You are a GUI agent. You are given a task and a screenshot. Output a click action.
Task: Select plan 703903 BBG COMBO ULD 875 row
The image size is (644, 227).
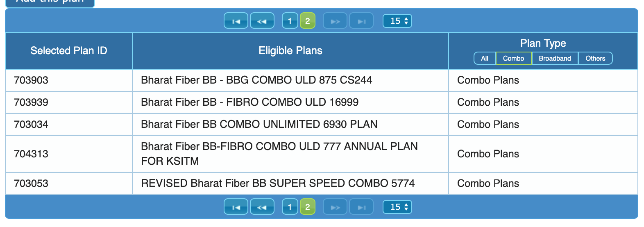(x=256, y=80)
